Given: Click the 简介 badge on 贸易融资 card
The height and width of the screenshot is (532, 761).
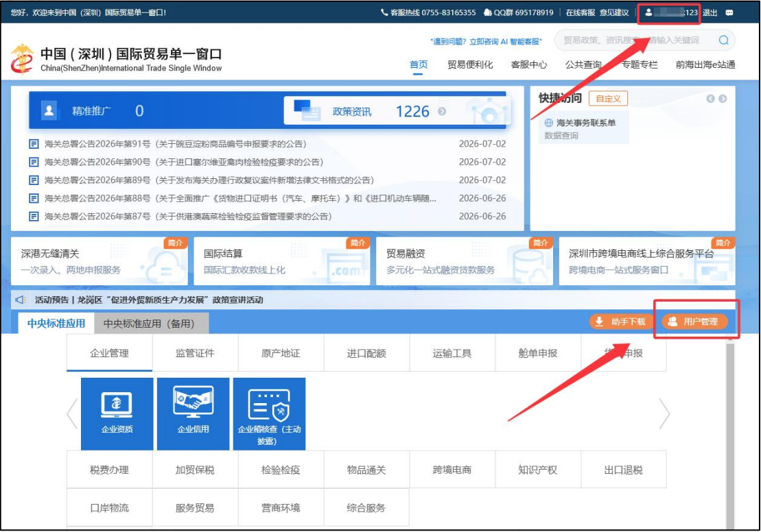Looking at the screenshot, I should [540, 243].
